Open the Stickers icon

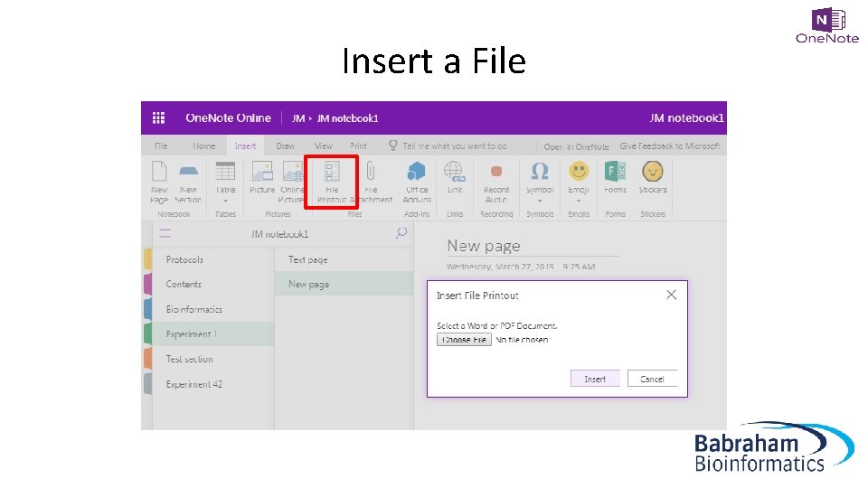tap(653, 172)
